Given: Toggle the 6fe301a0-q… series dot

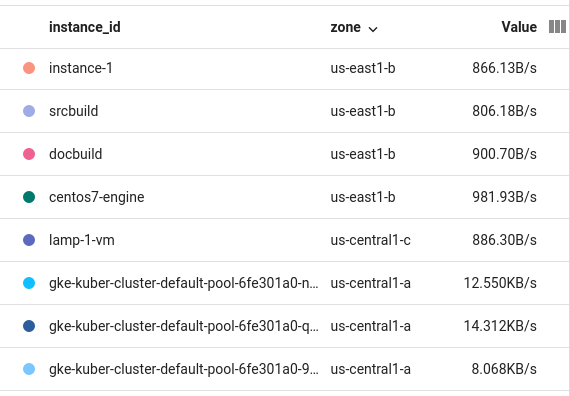Looking at the screenshot, I should (29, 326).
